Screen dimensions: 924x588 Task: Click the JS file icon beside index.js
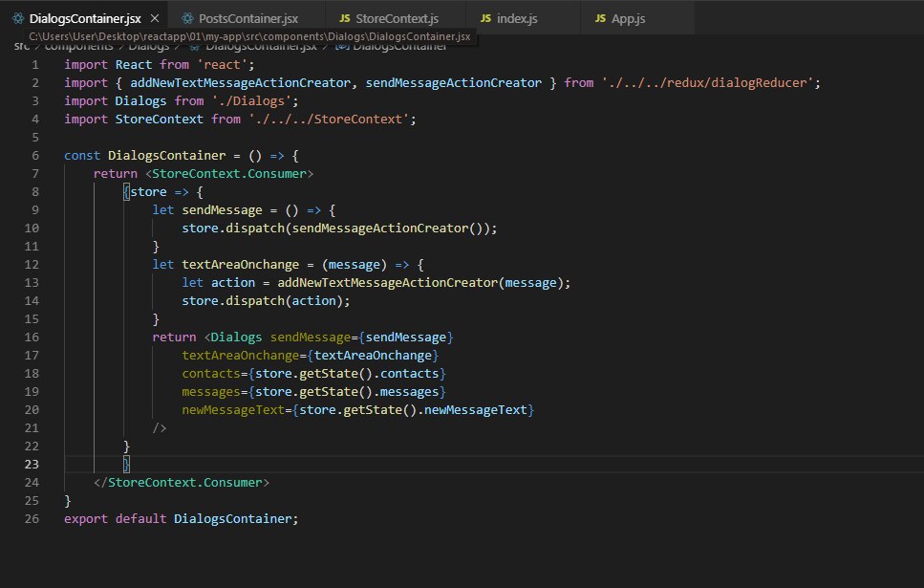tap(487, 18)
